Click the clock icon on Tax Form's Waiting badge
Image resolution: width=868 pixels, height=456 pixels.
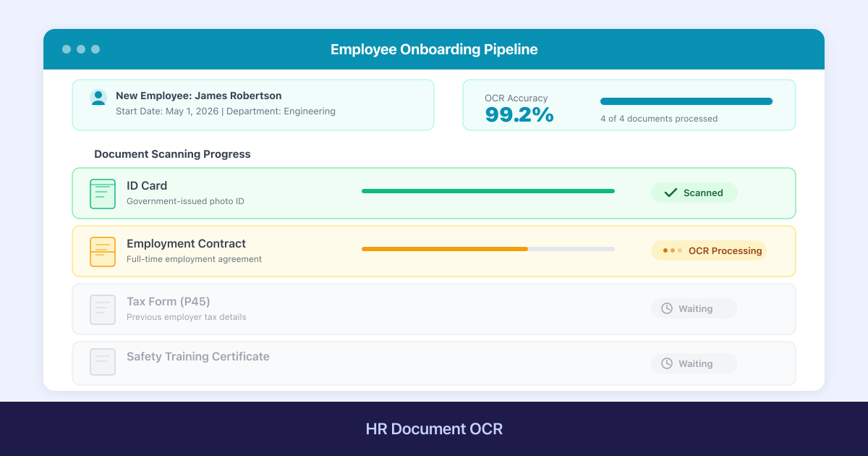[665, 308]
